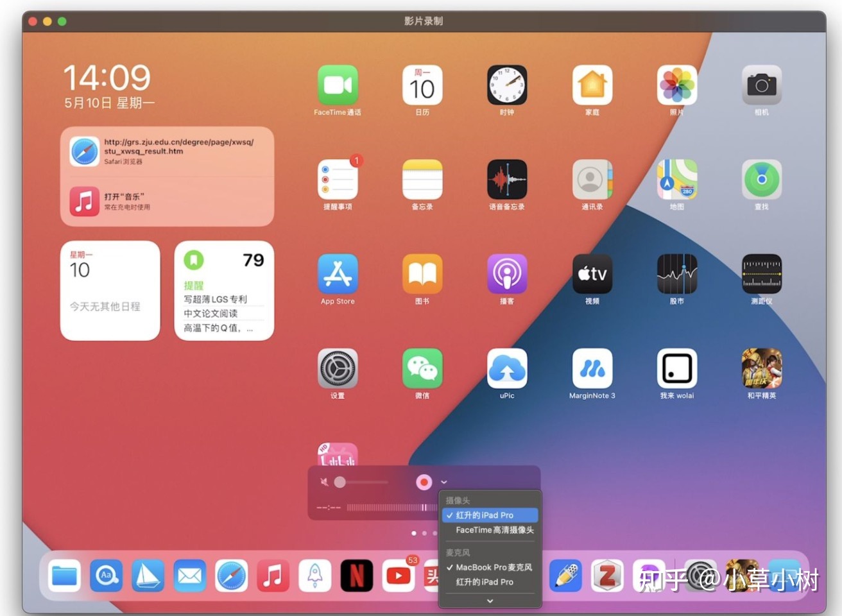
Task: Open the Maps (地图) app
Action: [x=677, y=180]
